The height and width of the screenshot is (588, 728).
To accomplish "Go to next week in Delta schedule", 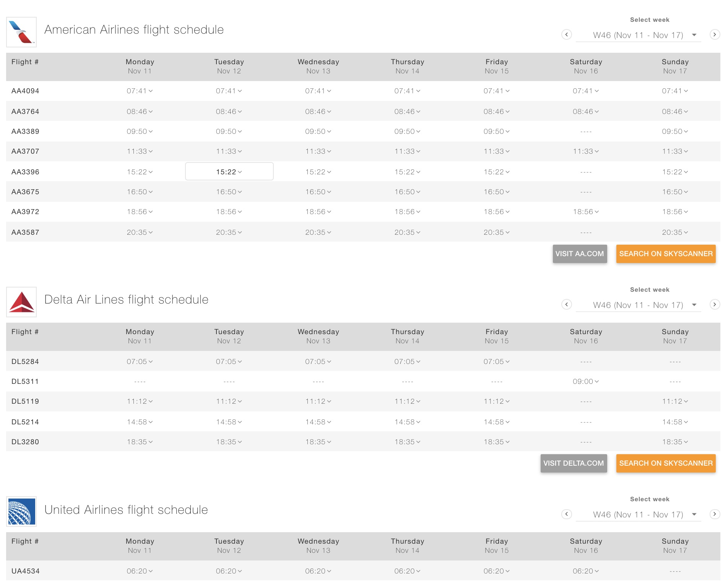I will pos(714,305).
